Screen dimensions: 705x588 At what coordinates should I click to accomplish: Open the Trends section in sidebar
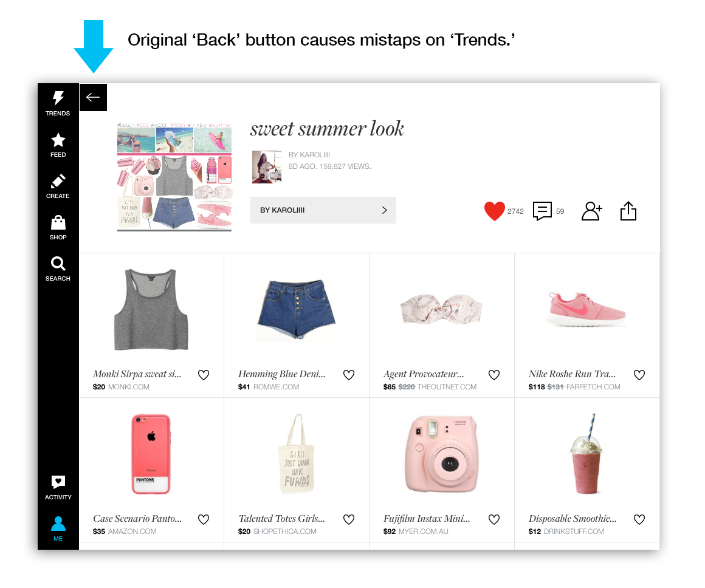click(x=58, y=103)
